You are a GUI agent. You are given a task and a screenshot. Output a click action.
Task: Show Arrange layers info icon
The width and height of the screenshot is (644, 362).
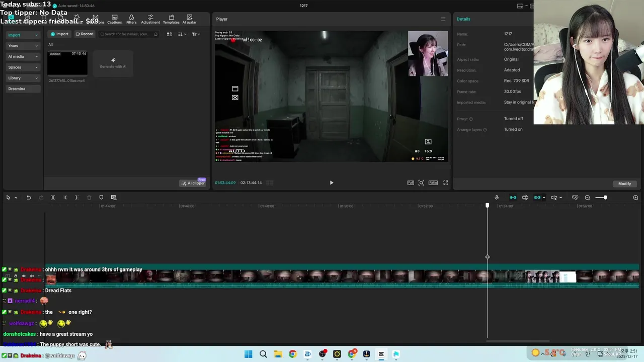pyautogui.click(x=485, y=130)
